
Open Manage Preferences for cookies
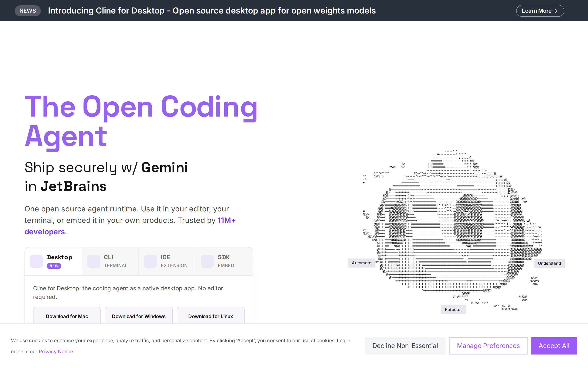(488, 346)
